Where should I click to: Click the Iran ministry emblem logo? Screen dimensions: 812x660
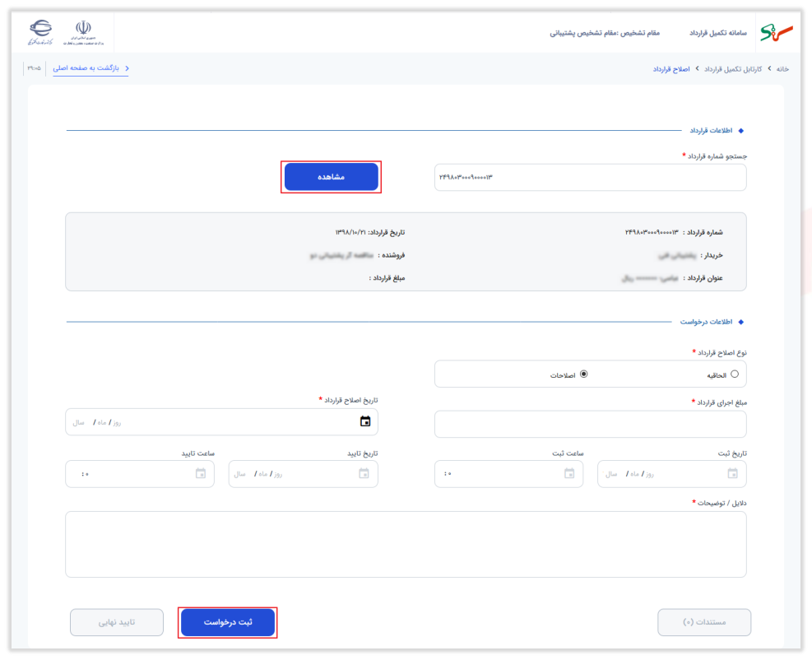pos(83,33)
